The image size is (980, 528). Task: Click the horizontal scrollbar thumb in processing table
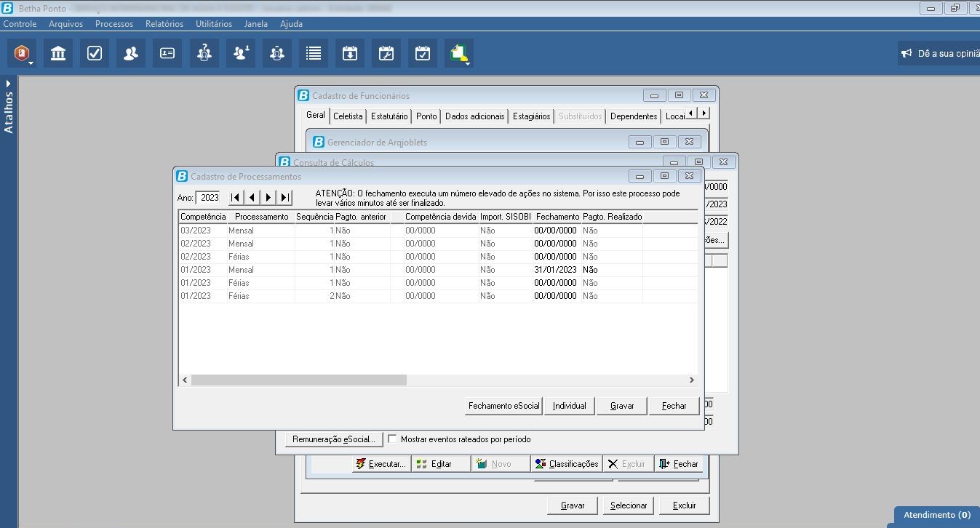(x=299, y=380)
